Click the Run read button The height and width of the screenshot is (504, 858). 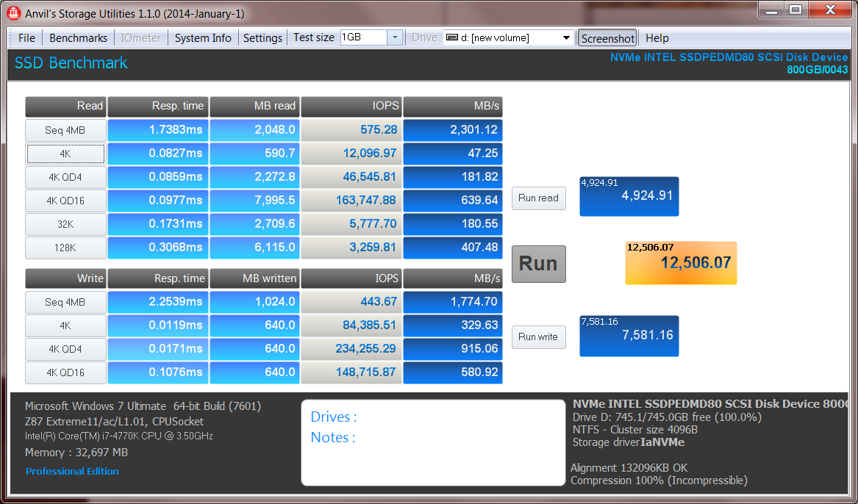tap(538, 198)
